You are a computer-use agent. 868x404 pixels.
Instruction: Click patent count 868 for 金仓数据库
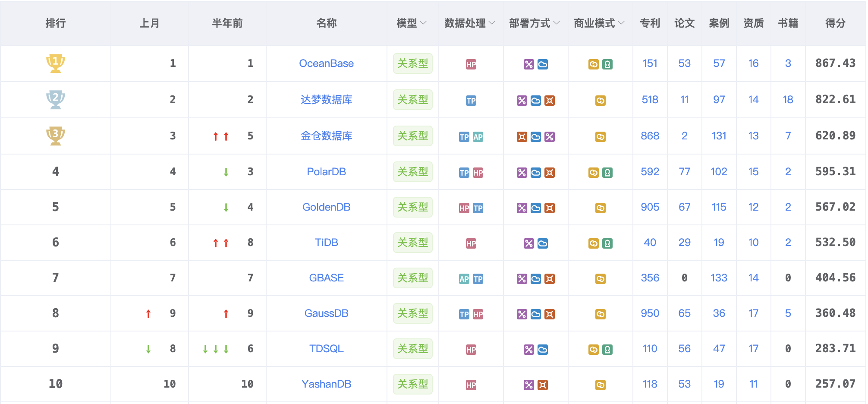[x=650, y=136]
